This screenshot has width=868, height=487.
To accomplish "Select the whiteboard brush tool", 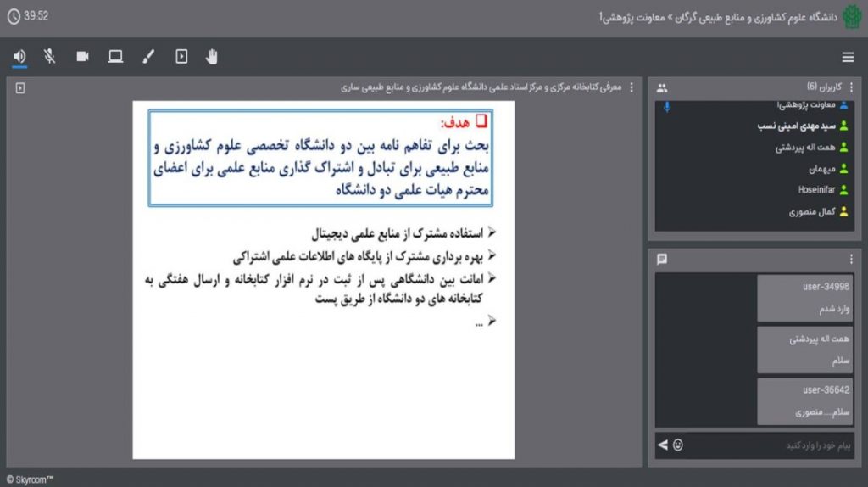I will tap(148, 57).
